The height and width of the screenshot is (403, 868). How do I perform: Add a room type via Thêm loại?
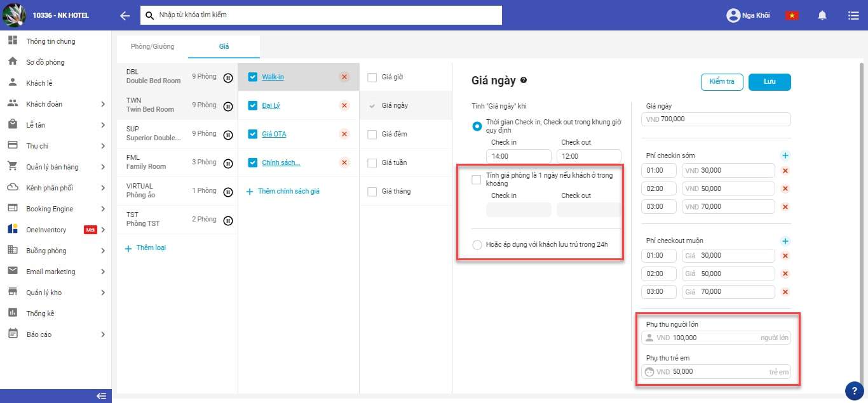(146, 248)
